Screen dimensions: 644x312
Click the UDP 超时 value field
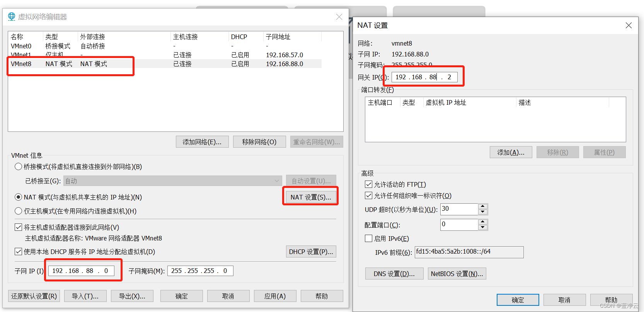click(459, 209)
